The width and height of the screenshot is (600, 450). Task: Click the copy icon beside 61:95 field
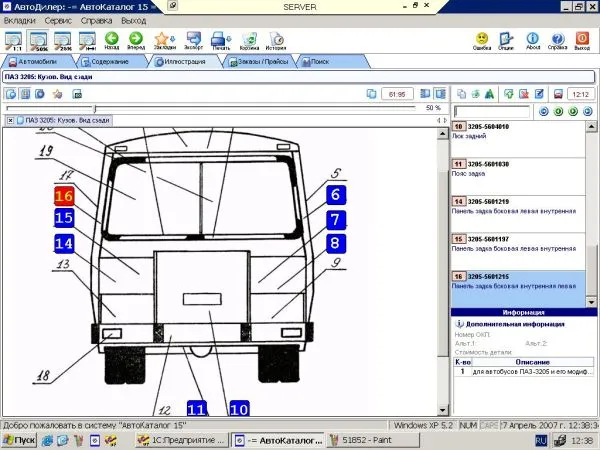(371, 94)
